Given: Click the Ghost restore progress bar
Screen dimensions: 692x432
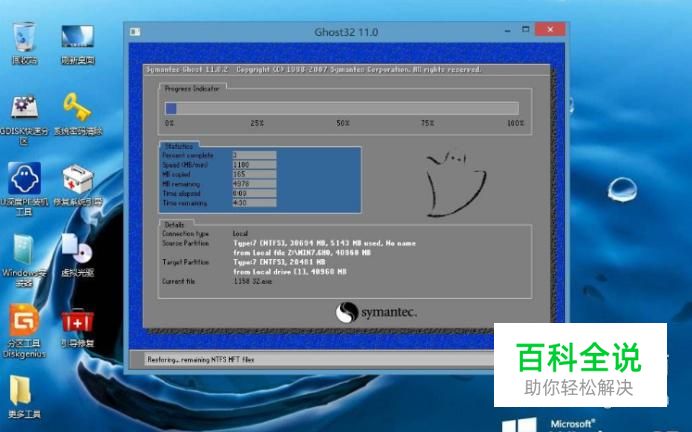Looking at the screenshot, I should tap(342, 108).
